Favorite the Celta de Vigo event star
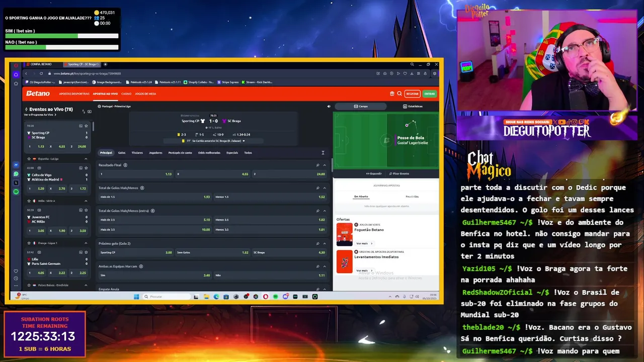The width and height of the screenshot is (644, 362). [x=87, y=168]
